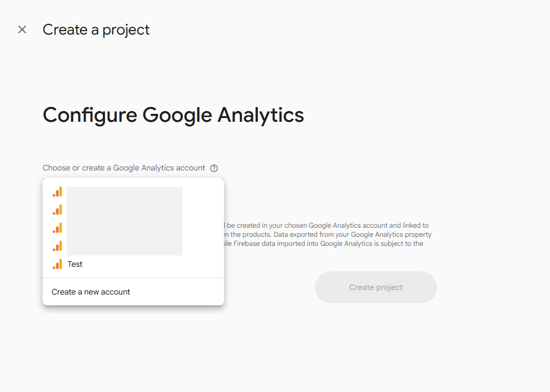Click the help question mark icon
550x392 pixels.
coord(214,168)
